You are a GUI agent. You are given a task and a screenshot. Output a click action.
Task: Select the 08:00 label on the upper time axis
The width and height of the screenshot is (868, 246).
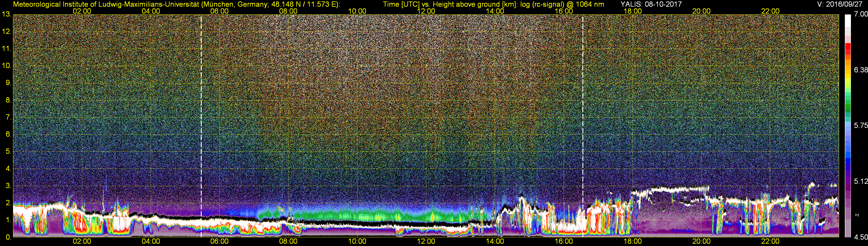288,11
